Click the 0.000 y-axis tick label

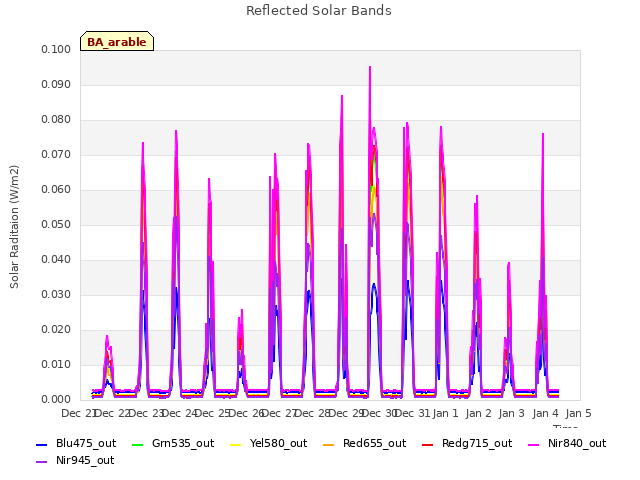[56, 400]
